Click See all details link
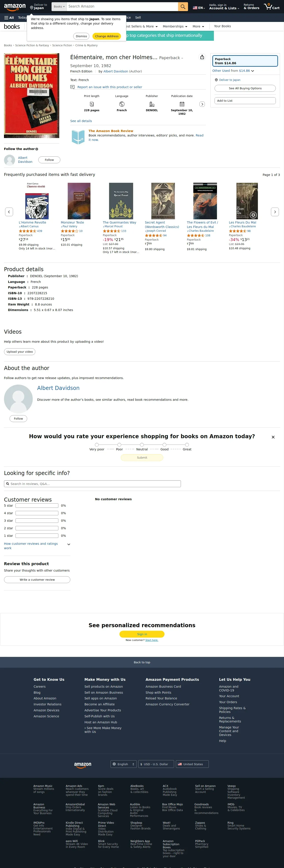 (x=81, y=121)
